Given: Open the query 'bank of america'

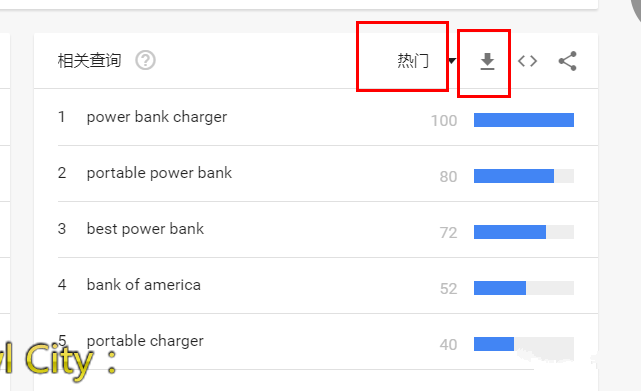Looking at the screenshot, I should (x=143, y=285).
